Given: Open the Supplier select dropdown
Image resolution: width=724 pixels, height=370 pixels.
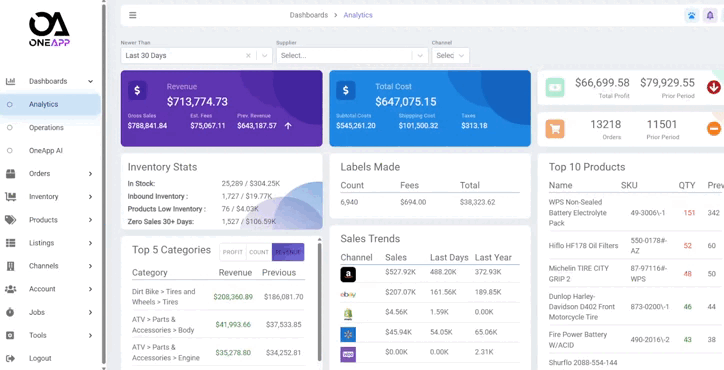Looking at the screenshot, I should tap(353, 55).
